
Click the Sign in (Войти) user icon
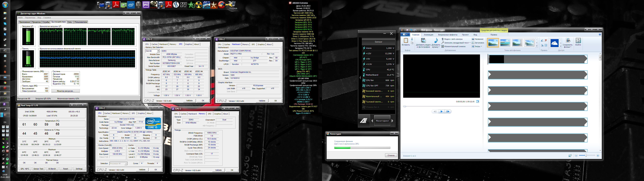[578, 41]
